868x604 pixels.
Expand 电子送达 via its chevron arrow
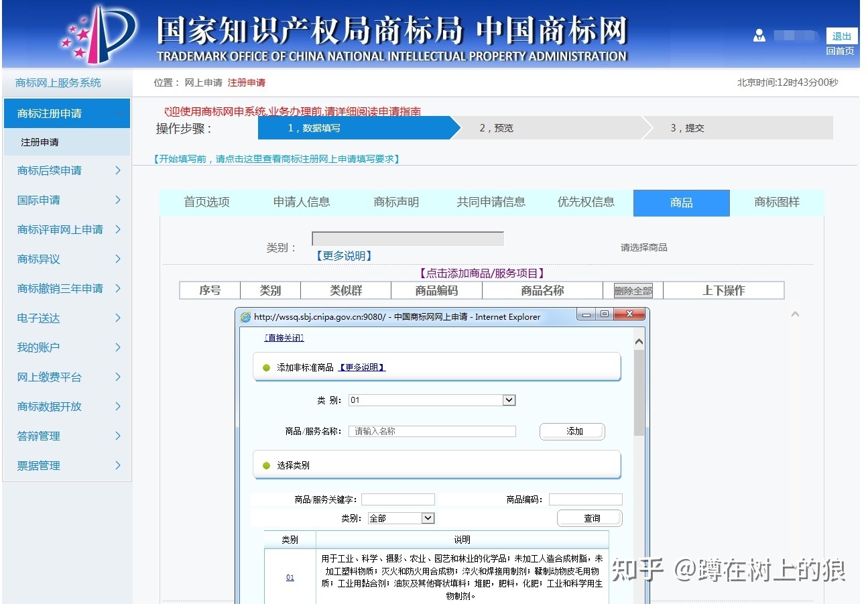click(x=118, y=318)
